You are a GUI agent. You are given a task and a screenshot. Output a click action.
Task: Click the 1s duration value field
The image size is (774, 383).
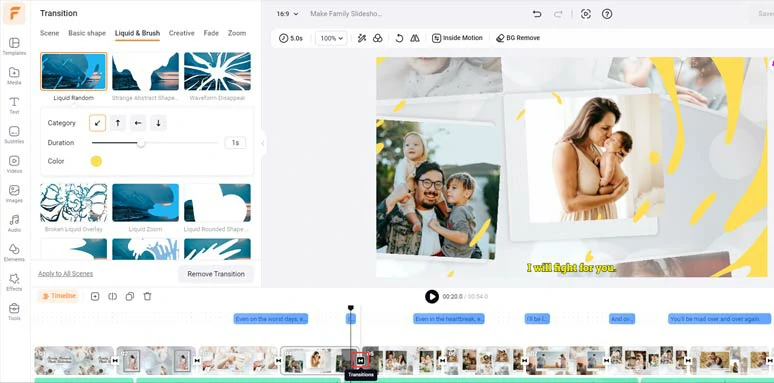tap(235, 143)
